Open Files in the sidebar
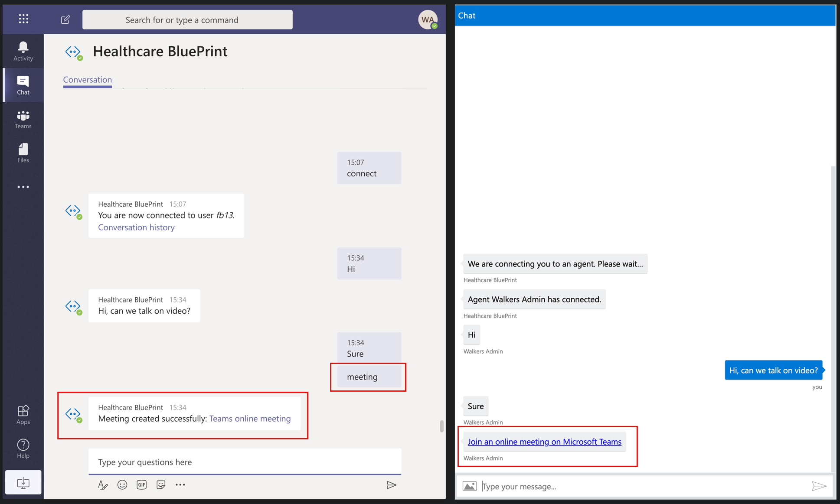Screen dimensions: 840x504 23,153
